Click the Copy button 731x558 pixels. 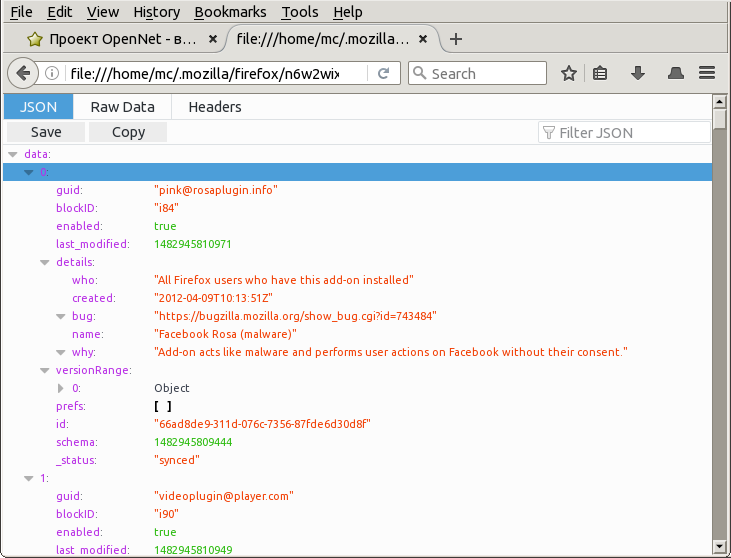[128, 132]
